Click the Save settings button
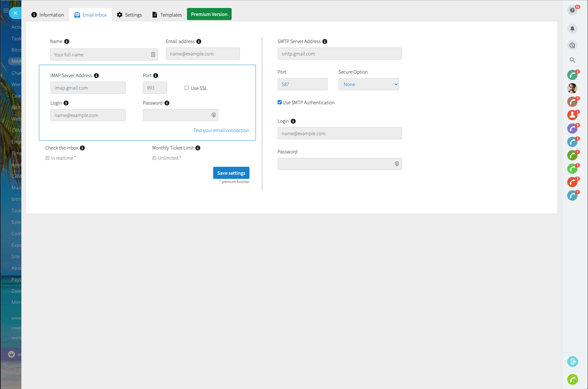Viewport: 588px width, 389px height. 231,173
